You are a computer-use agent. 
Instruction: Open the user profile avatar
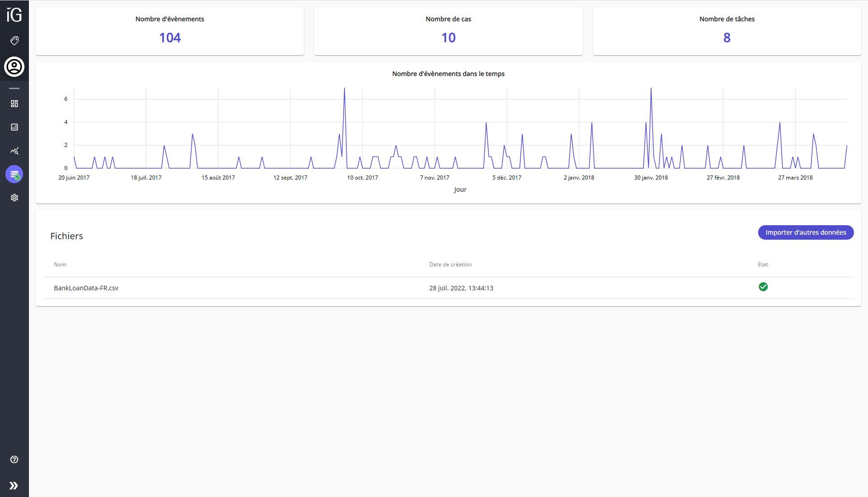pyautogui.click(x=14, y=67)
